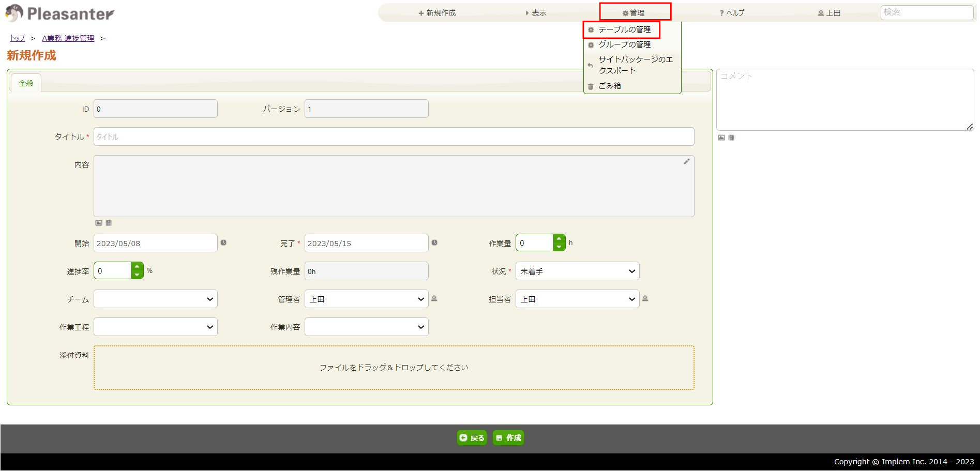Select テーブルの管理 from the menu
The image size is (980, 471).
pos(624,30)
